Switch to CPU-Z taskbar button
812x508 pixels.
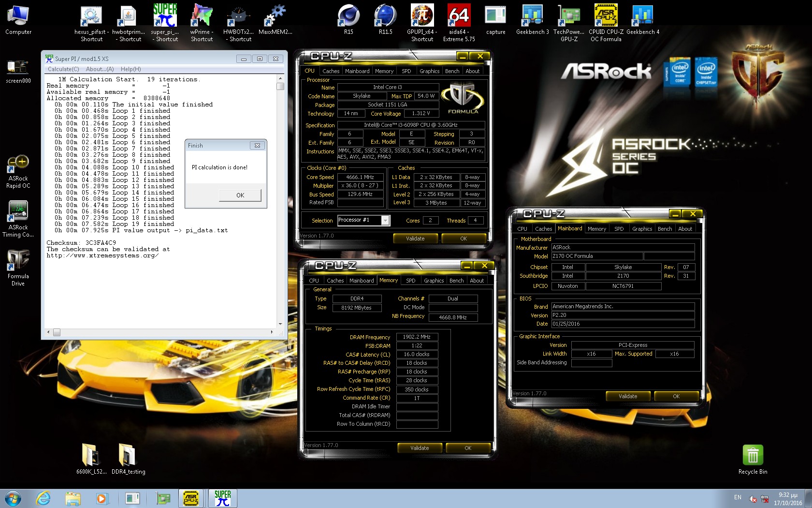tap(191, 498)
